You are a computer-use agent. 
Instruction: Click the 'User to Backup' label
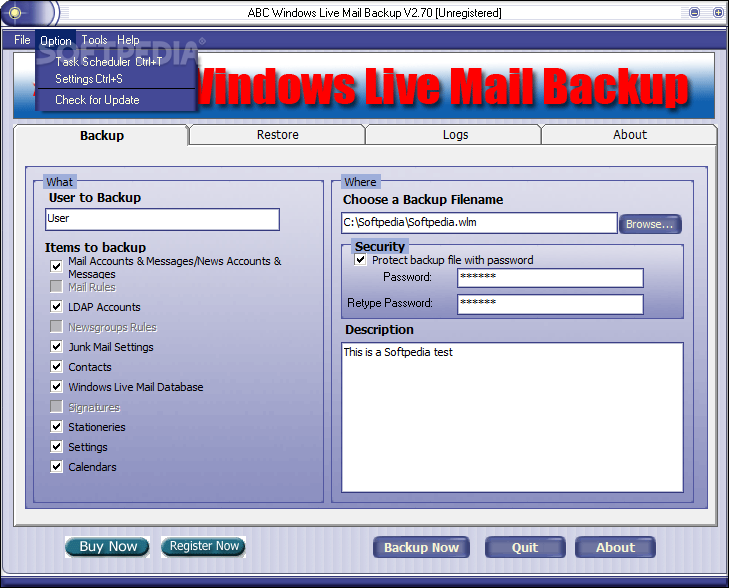(95, 198)
